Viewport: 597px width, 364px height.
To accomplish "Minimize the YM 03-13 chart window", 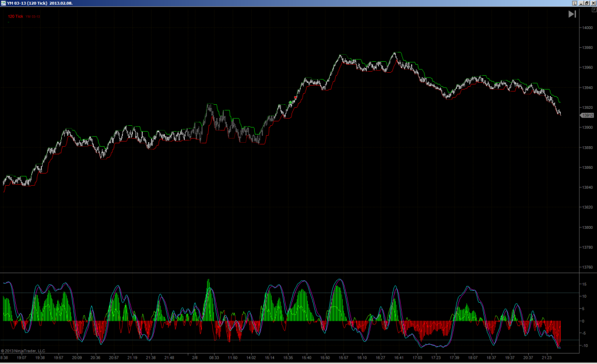I will (581, 3).
